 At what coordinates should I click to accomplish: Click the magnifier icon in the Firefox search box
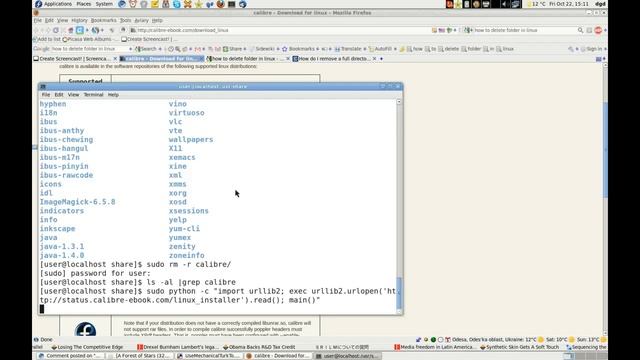[580, 30]
